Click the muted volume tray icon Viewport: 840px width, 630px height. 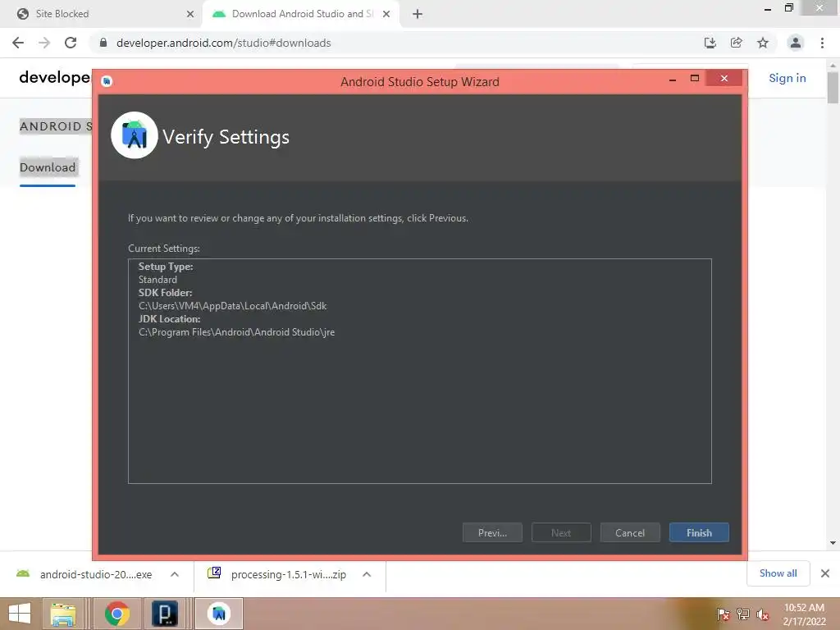[x=763, y=614]
